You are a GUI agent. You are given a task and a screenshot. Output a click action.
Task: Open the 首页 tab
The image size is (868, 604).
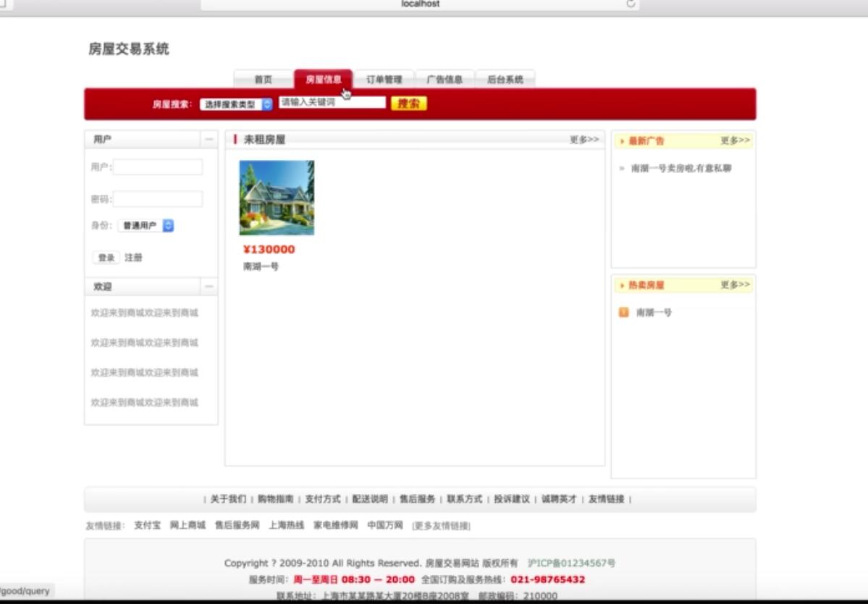point(264,79)
